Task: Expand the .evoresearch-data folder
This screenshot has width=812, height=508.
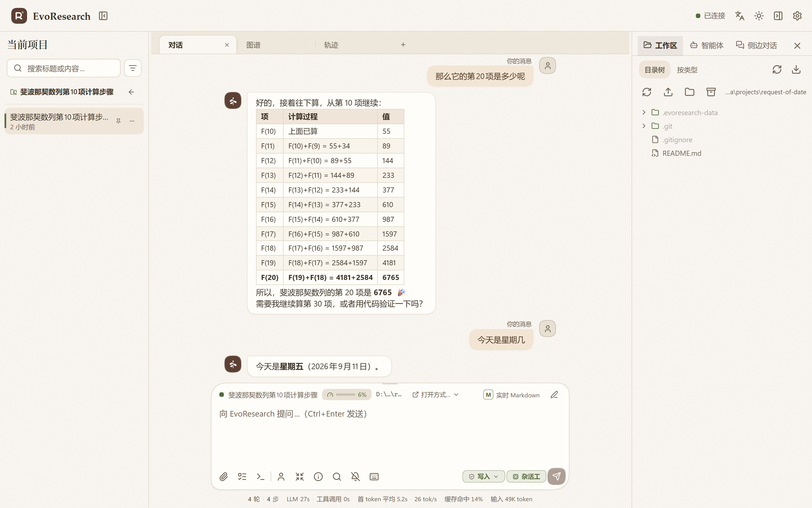Action: tap(644, 112)
